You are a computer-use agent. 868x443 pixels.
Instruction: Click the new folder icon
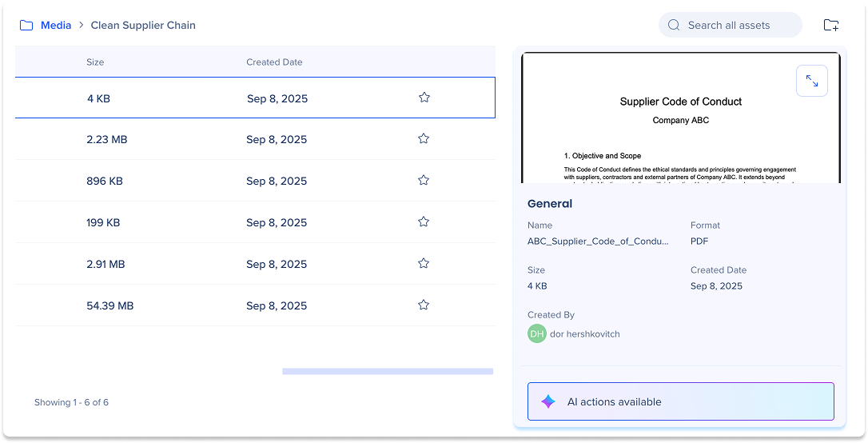[x=831, y=25]
